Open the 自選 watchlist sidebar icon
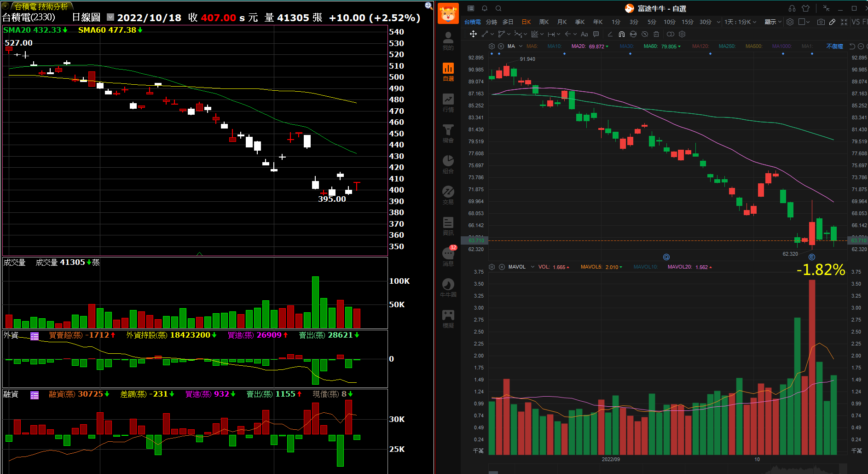 tap(448, 72)
